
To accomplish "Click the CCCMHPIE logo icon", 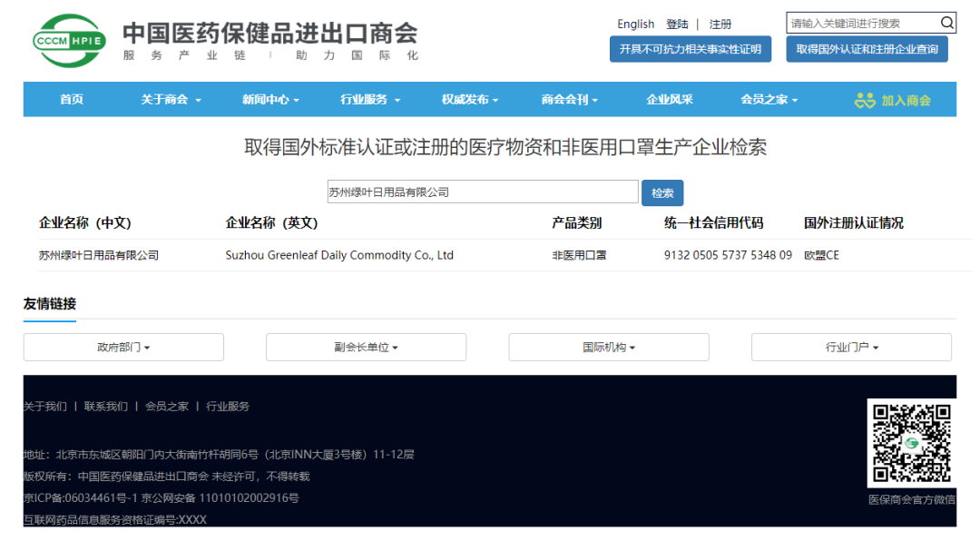I will 69,39.
